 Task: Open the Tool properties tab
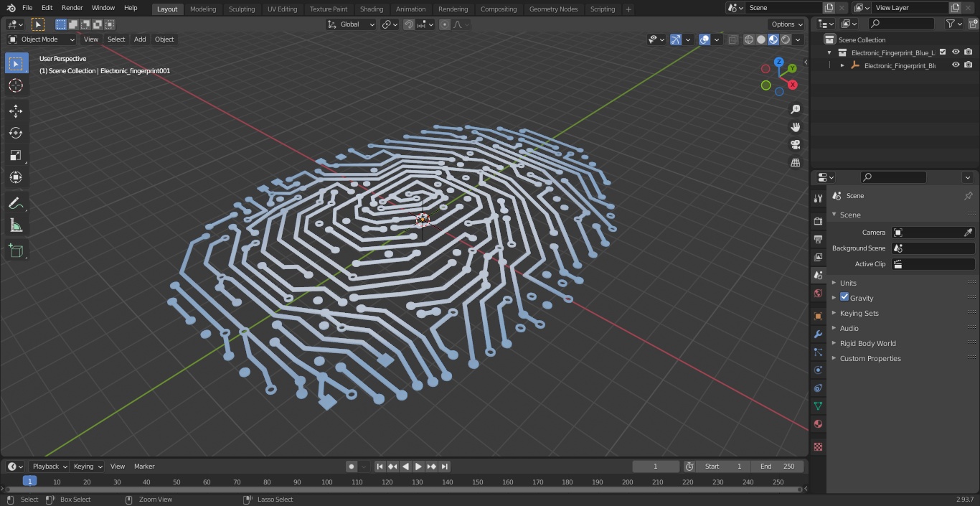[x=818, y=198]
